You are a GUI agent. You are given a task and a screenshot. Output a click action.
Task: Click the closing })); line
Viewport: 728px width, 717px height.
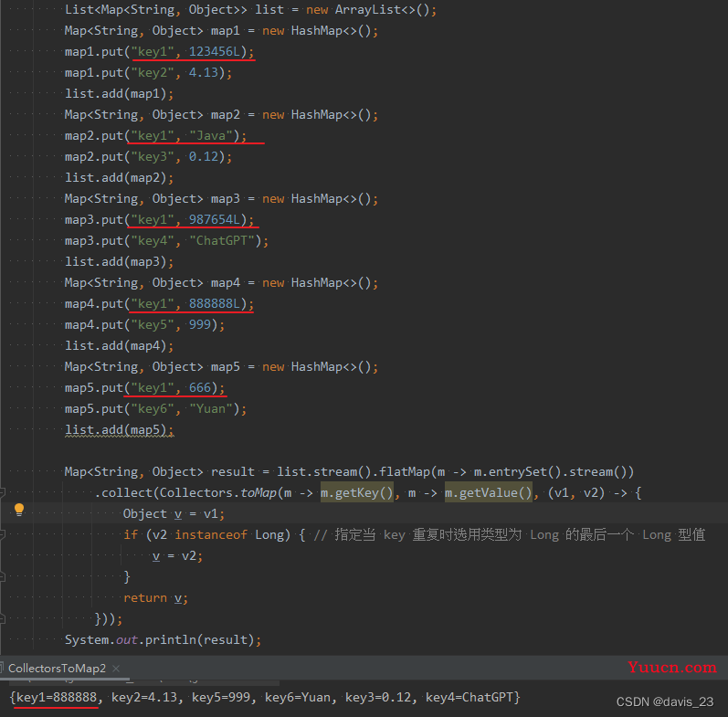pos(108,619)
